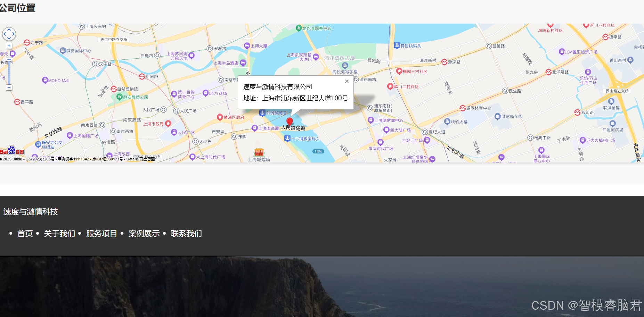The image size is (644, 317).
Task: Click the 其昌栈码头 anchor icon
Action: [397, 45]
